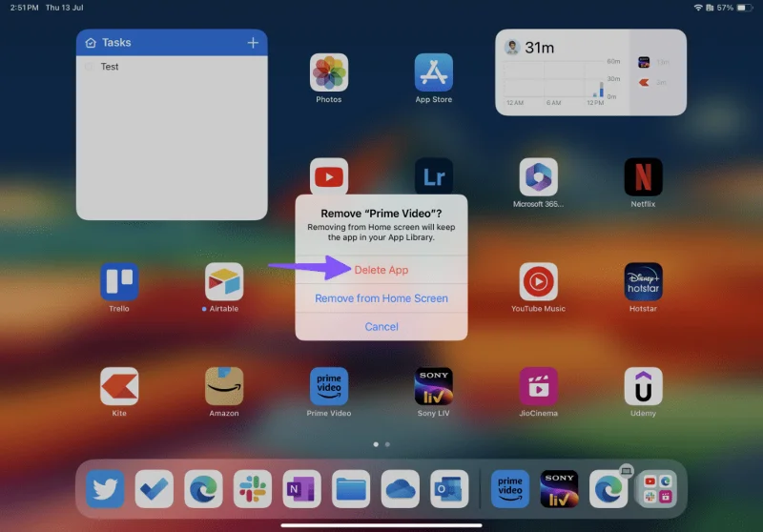Image resolution: width=763 pixels, height=532 pixels.
Task: Toggle the Test task checkbox
Action: 90,67
